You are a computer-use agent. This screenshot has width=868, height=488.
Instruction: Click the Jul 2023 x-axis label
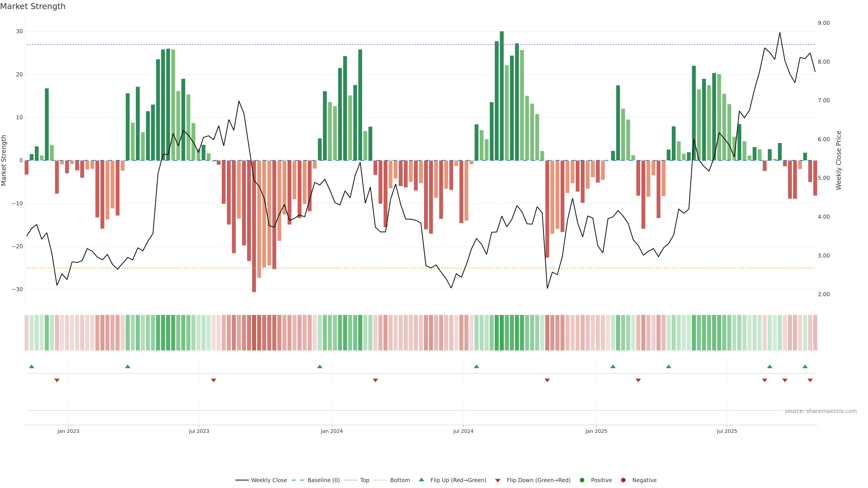coord(199,431)
